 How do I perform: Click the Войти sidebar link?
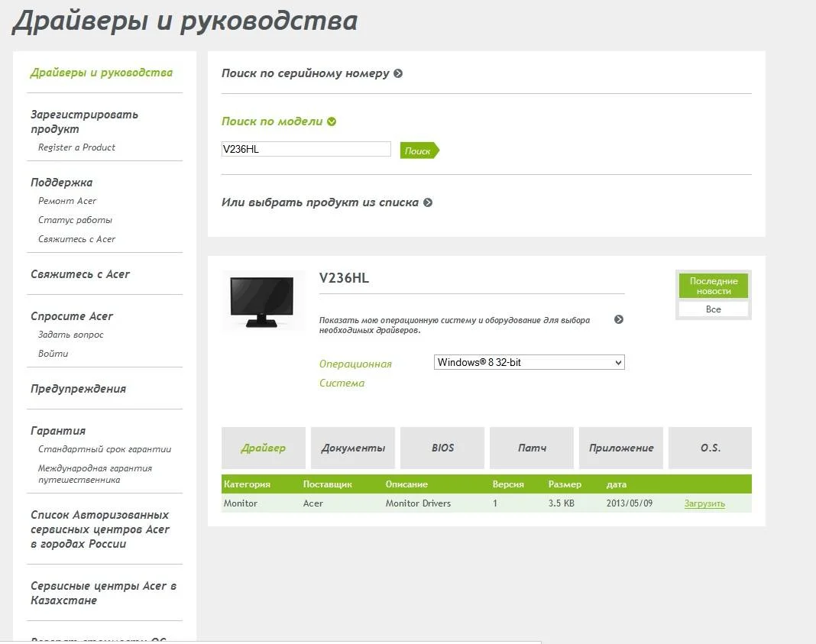tap(53, 354)
